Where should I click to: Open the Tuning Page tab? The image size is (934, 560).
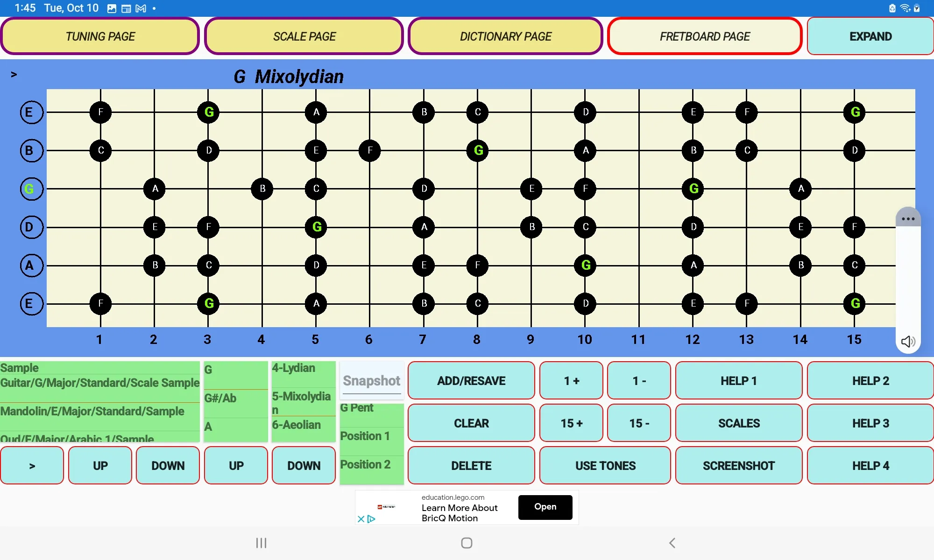point(100,36)
